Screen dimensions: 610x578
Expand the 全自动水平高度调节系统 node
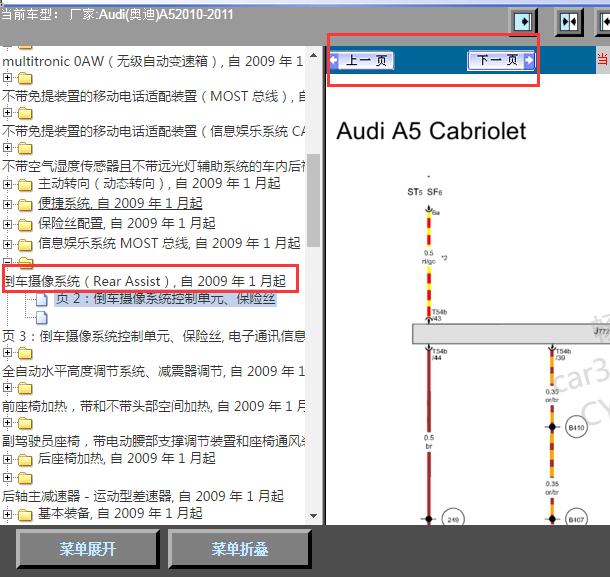[7, 352]
